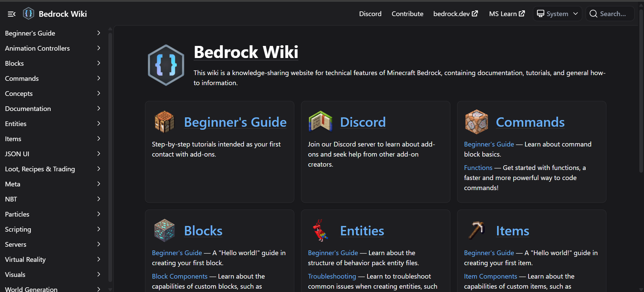Open Block Components link
The height and width of the screenshot is (292, 644).
pos(180,276)
